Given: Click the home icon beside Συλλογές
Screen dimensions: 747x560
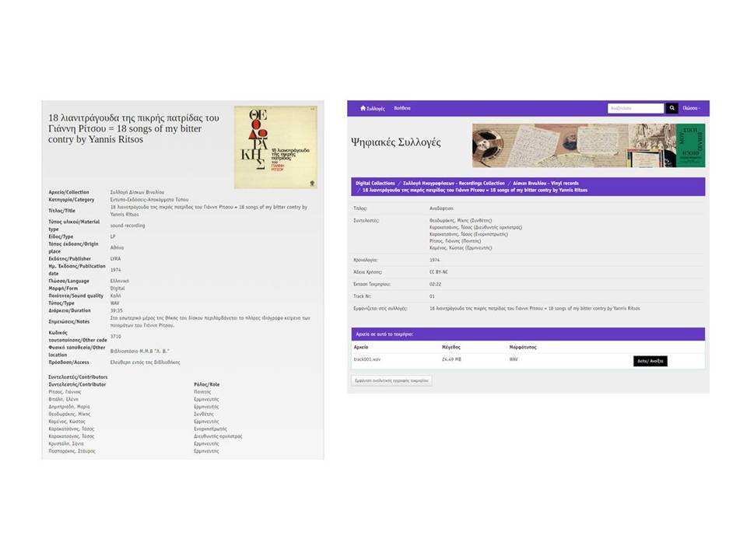Looking at the screenshot, I should click(x=363, y=108).
